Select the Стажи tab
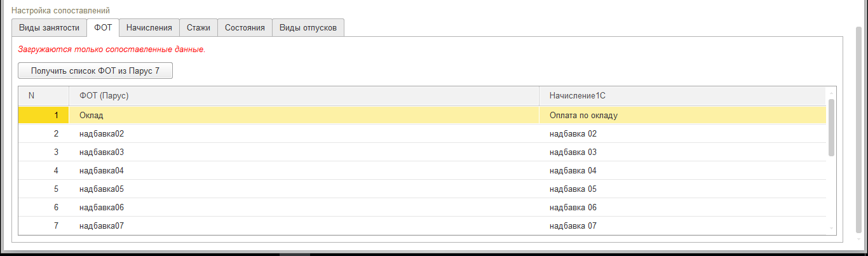The height and width of the screenshot is (256, 868). (198, 27)
